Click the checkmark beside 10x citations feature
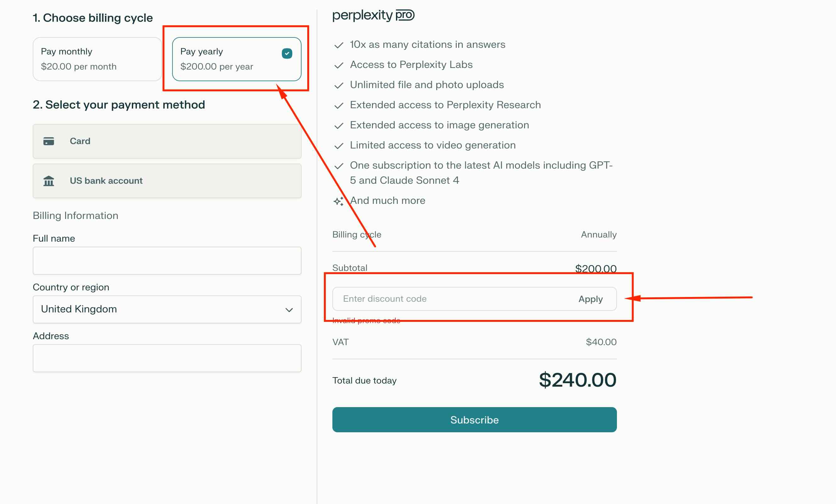The image size is (836, 504). pos(339,45)
